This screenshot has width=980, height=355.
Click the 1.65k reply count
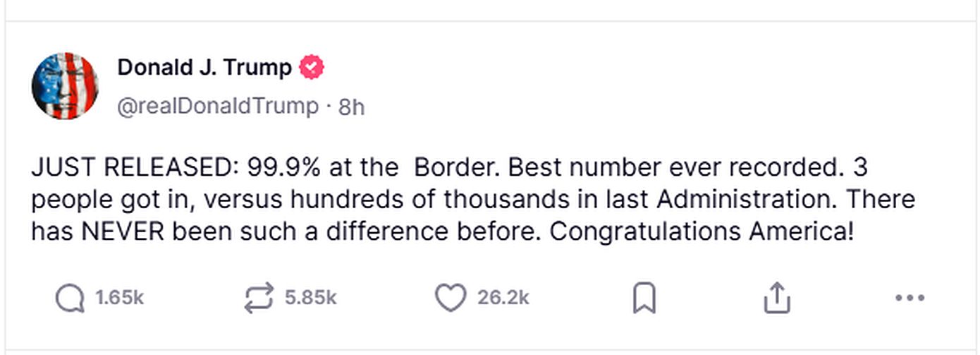[x=119, y=299]
